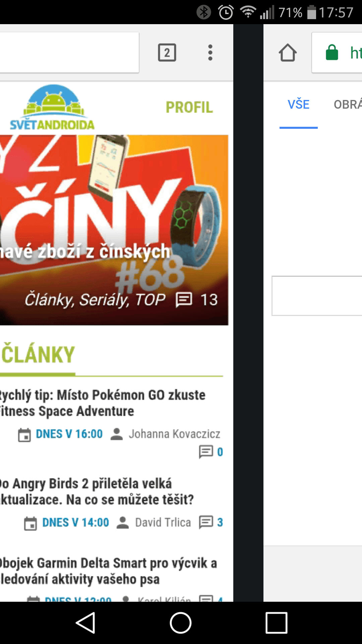Tap the Android back navigation button

(x=85, y=623)
